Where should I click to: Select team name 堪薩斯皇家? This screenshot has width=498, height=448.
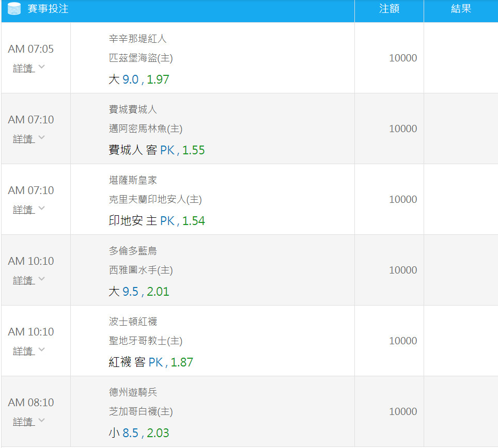133,180
